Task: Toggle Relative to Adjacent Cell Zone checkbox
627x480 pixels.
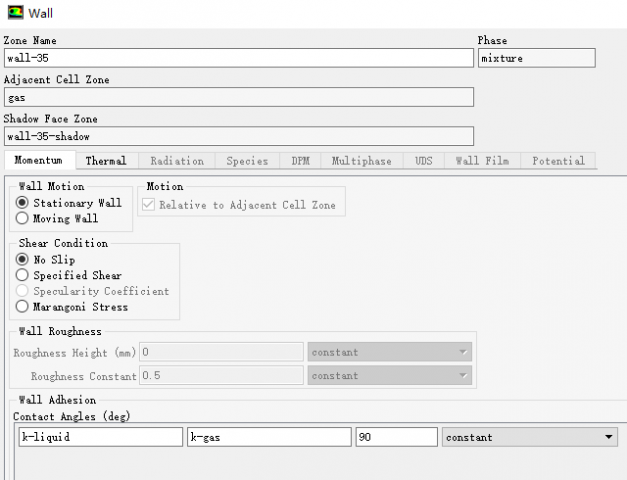Action: [150, 205]
